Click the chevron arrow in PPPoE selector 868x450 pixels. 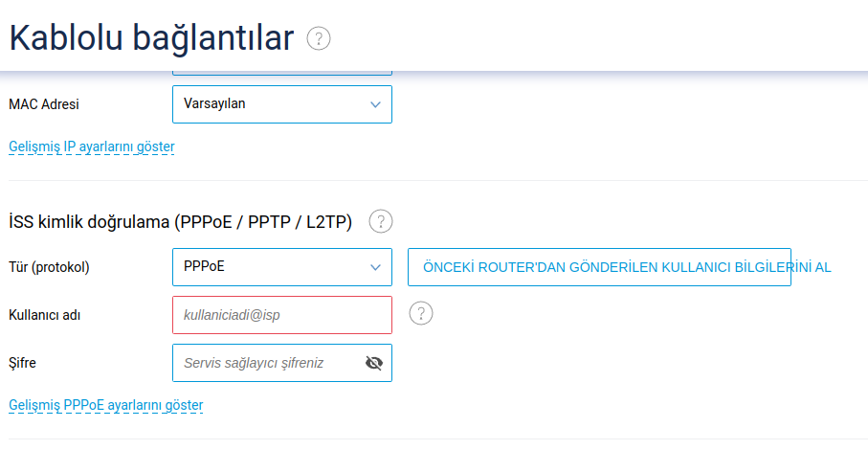tap(375, 268)
